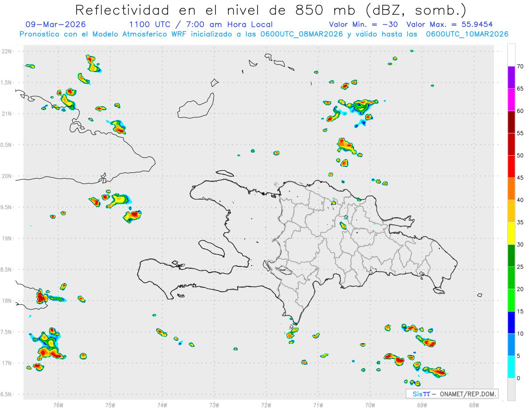Screen dimensions: 532x411
Task: Pick the magenta 60-65 dBZ color band
Action: [511, 100]
